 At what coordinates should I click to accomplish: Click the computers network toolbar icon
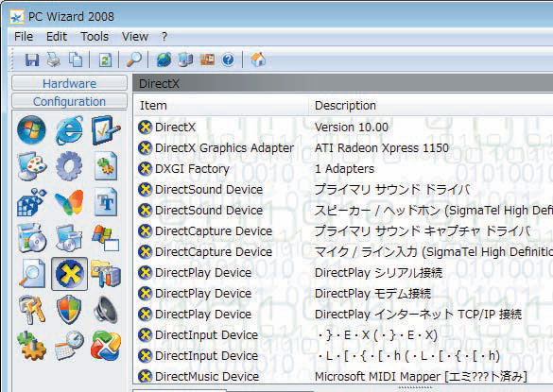(x=185, y=60)
